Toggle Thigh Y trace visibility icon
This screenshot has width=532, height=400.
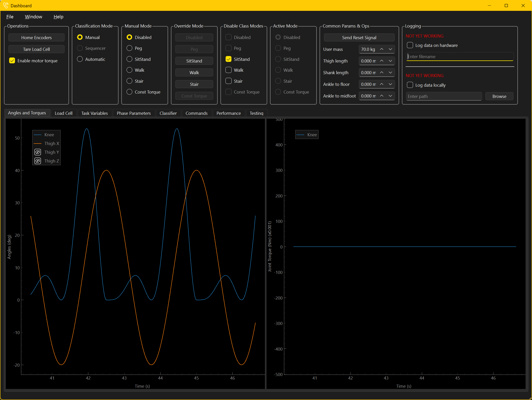pos(38,152)
